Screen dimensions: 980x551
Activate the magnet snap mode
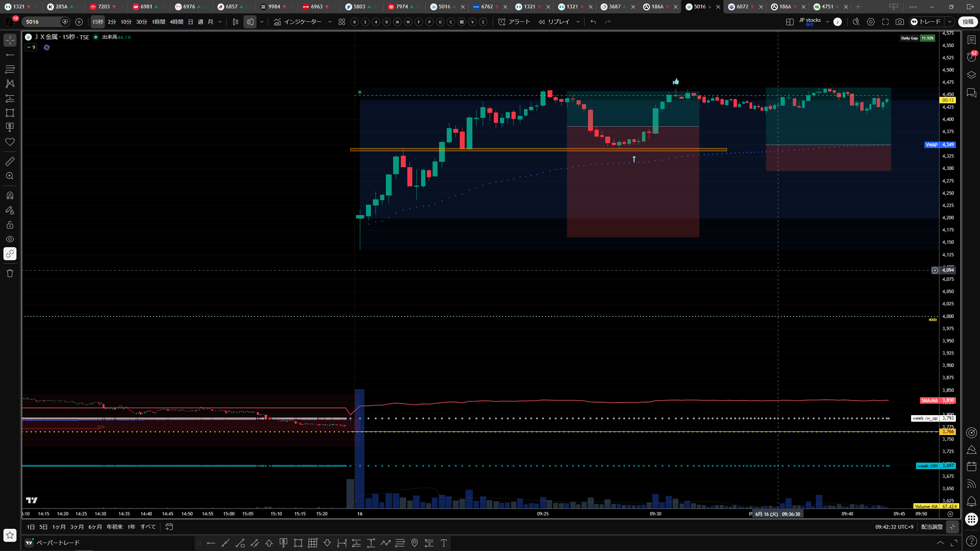[x=10, y=196]
